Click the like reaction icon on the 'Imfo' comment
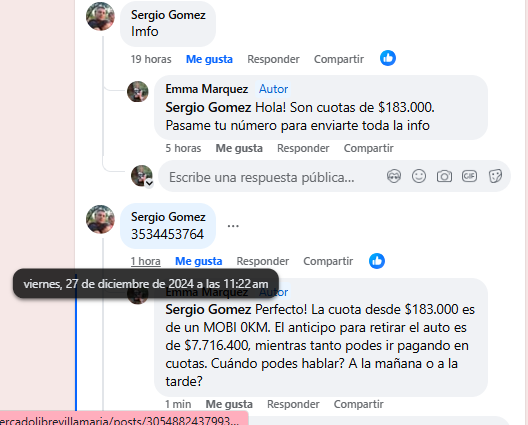Viewport: 528px width, 425px height. click(x=388, y=58)
